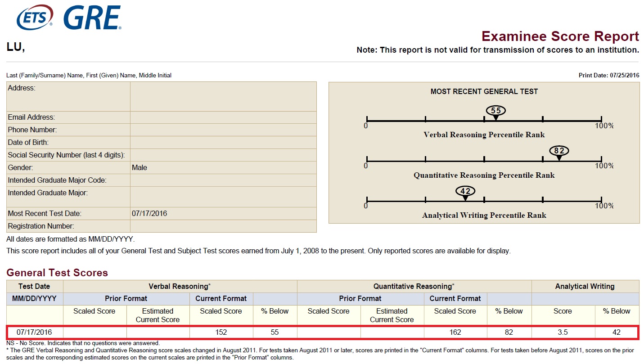Click the Print Date 07/25/2016 text

[609, 76]
